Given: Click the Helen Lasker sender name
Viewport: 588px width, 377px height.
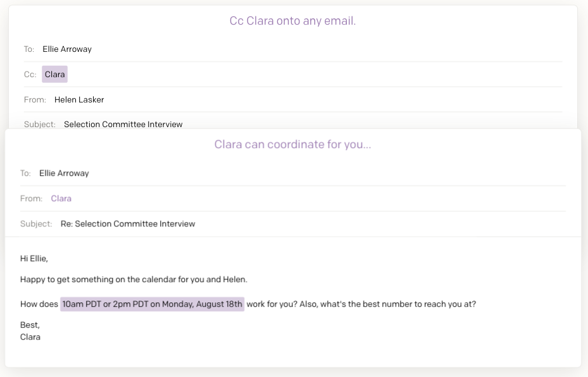Looking at the screenshot, I should 79,100.
